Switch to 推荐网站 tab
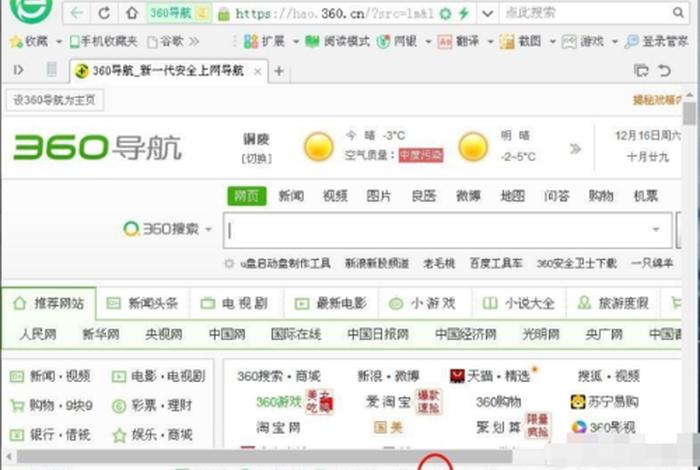 49,304
